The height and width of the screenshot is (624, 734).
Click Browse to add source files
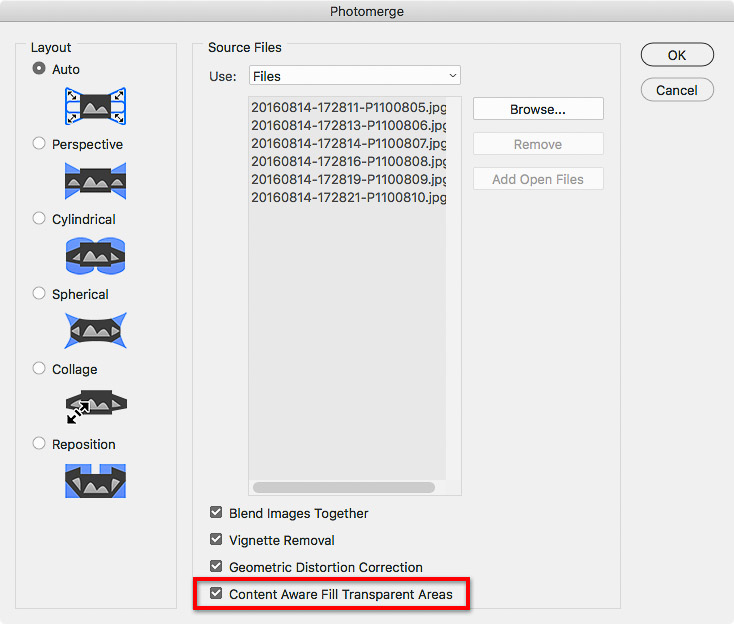pyautogui.click(x=538, y=109)
